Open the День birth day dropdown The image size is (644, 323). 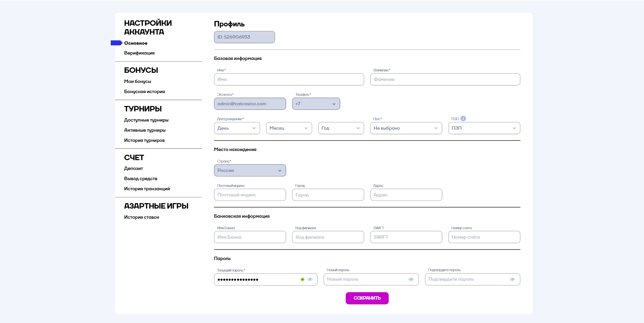237,128
